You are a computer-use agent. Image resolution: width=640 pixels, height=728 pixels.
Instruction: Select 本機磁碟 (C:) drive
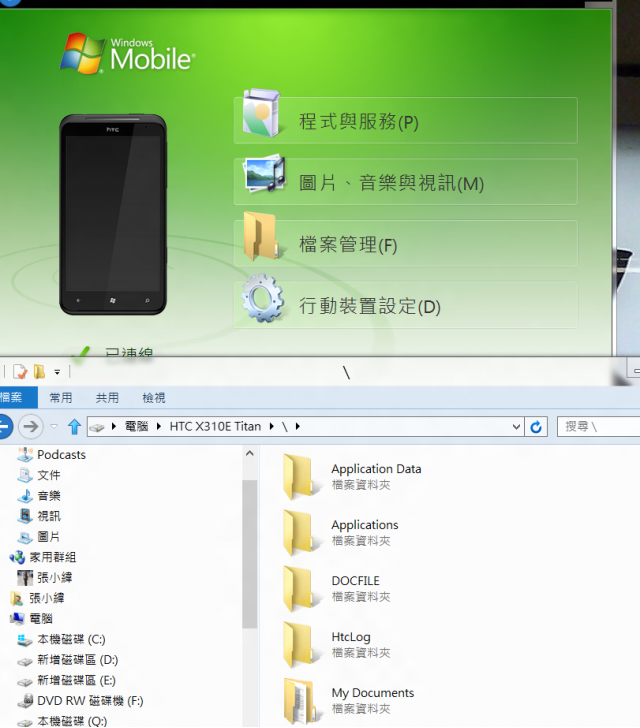pyautogui.click(x=71, y=639)
